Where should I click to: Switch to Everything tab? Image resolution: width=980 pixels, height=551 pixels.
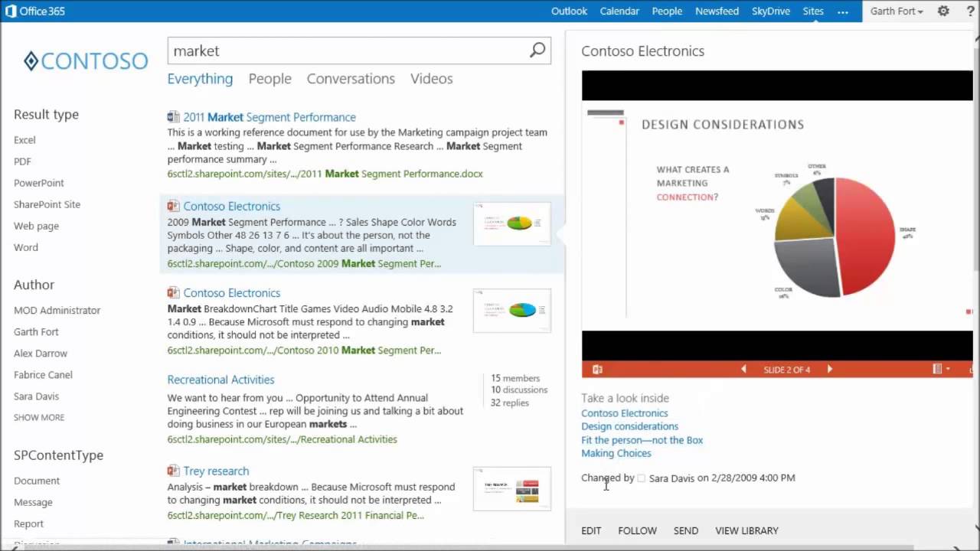pyautogui.click(x=200, y=79)
